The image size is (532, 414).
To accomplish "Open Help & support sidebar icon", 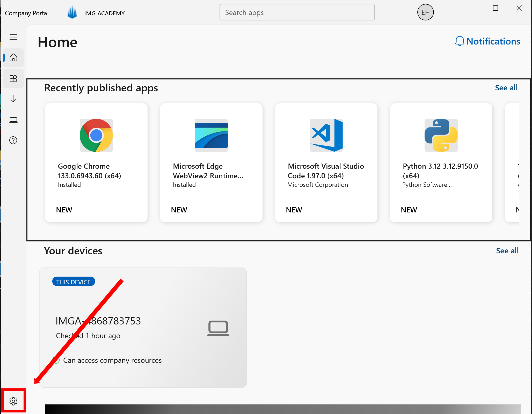I will coord(13,140).
